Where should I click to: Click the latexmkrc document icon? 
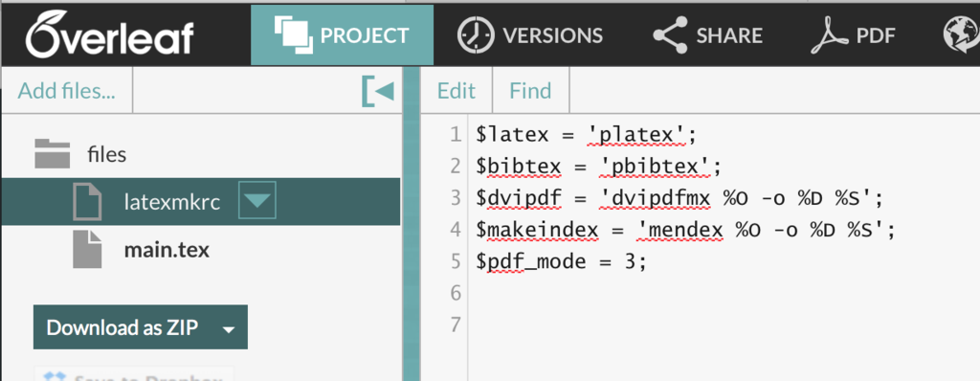pos(87,201)
